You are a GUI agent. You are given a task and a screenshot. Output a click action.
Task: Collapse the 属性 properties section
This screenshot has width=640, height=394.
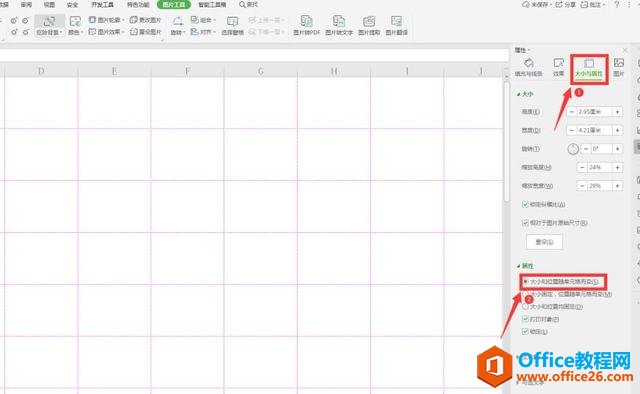519,266
